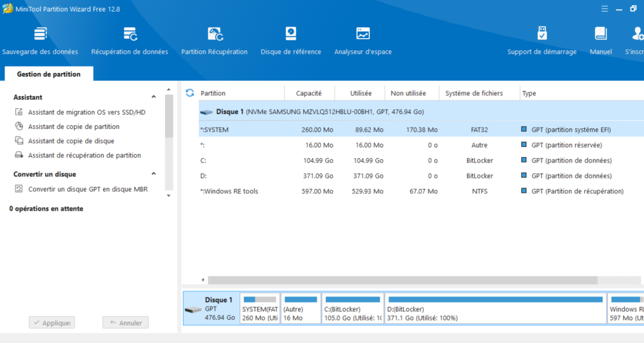The height and width of the screenshot is (343, 644).
Task: Collapse the Assistant section
Action: click(154, 97)
